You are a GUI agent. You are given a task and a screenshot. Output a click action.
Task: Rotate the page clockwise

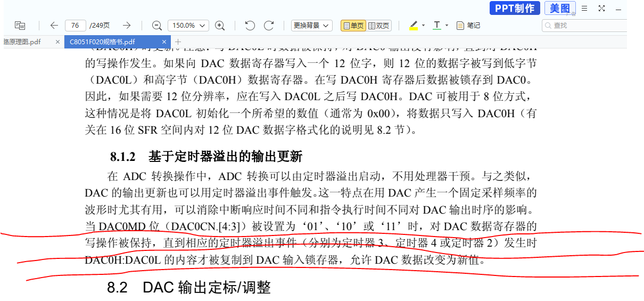[269, 25]
